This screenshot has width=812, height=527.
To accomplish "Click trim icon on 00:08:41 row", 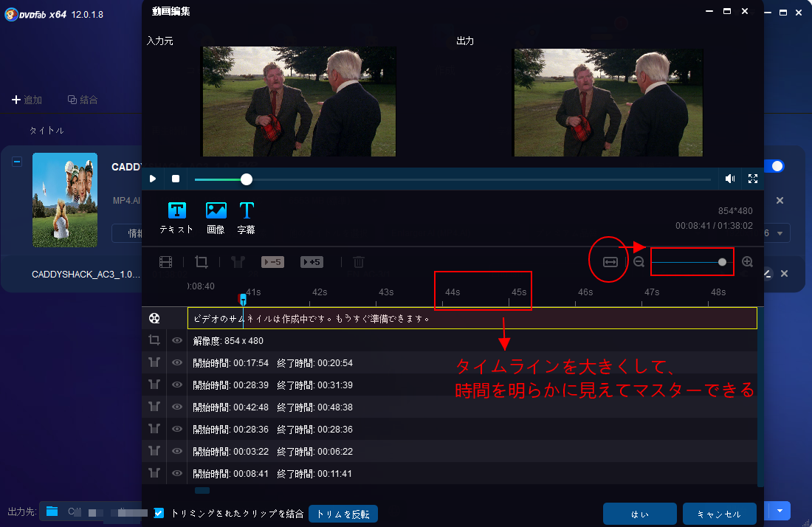I will [154, 473].
